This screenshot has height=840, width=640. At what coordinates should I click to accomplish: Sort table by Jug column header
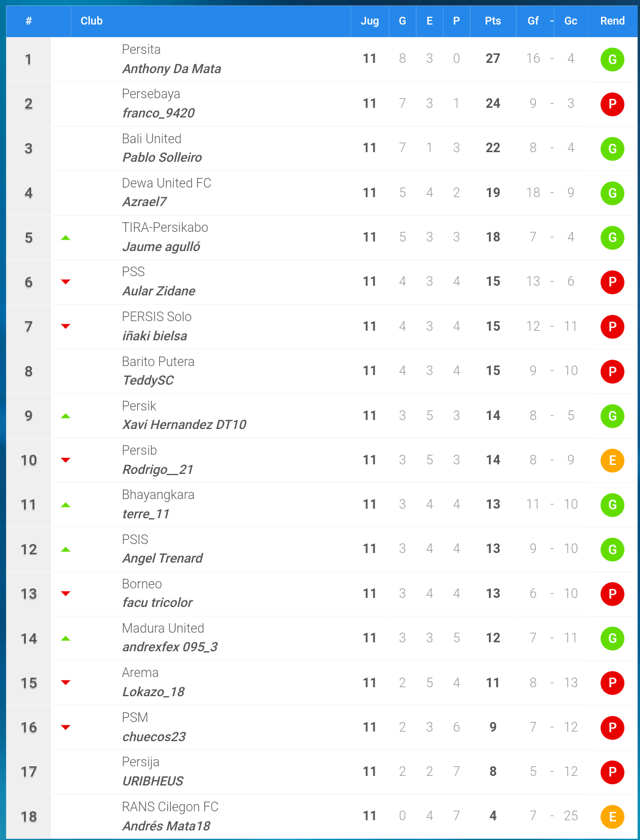[370, 21]
